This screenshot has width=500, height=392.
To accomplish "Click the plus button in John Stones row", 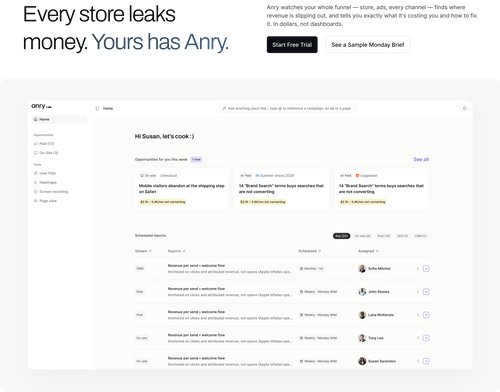I will point(426,292).
